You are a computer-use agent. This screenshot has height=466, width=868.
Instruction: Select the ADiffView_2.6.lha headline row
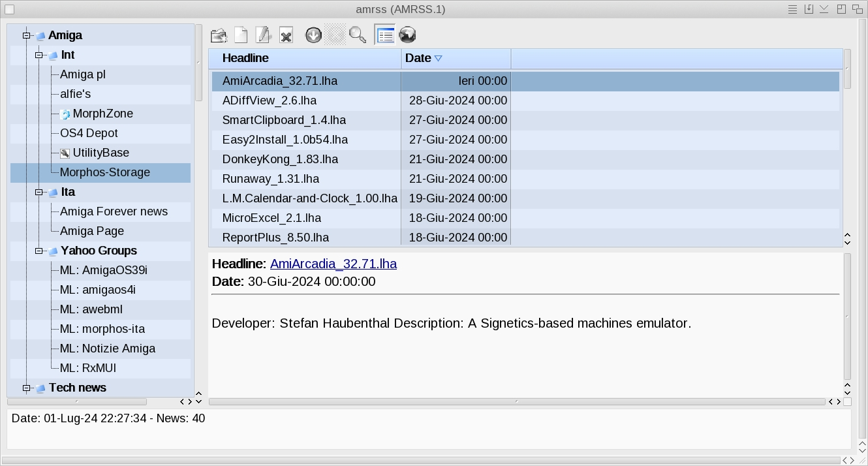coord(525,101)
